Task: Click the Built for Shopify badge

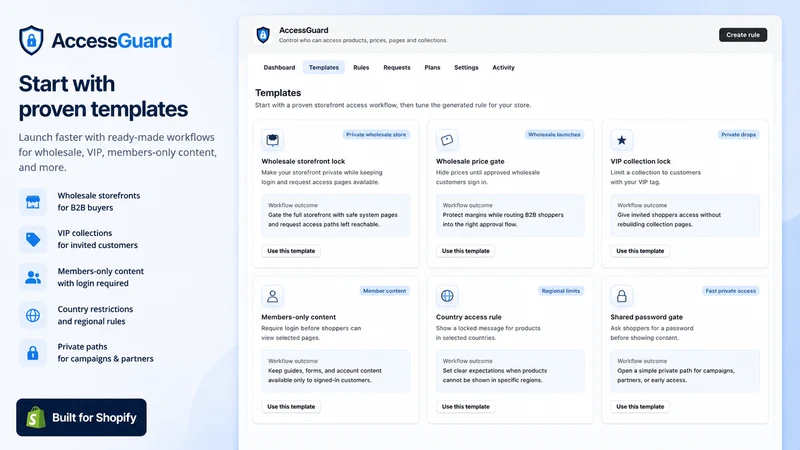Action: point(81,417)
